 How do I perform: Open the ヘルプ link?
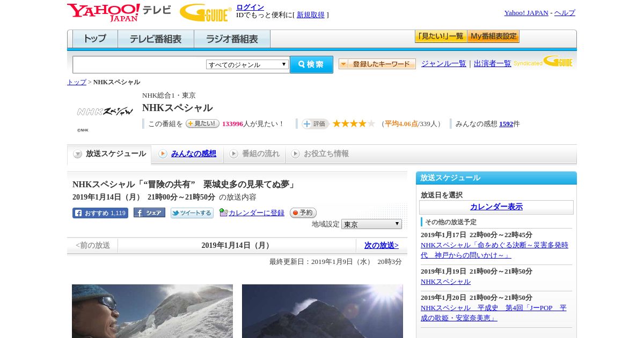(565, 13)
